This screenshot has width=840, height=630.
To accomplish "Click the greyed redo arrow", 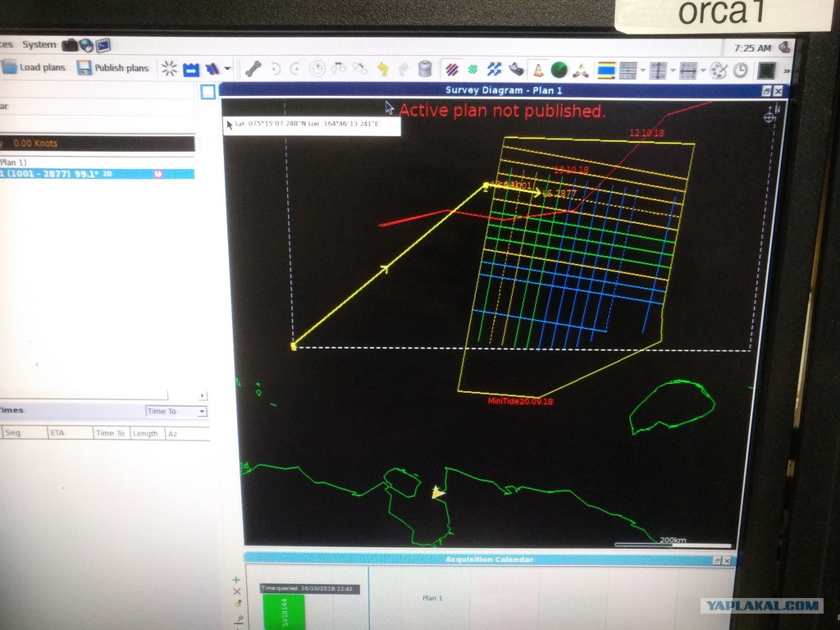I will point(404,69).
